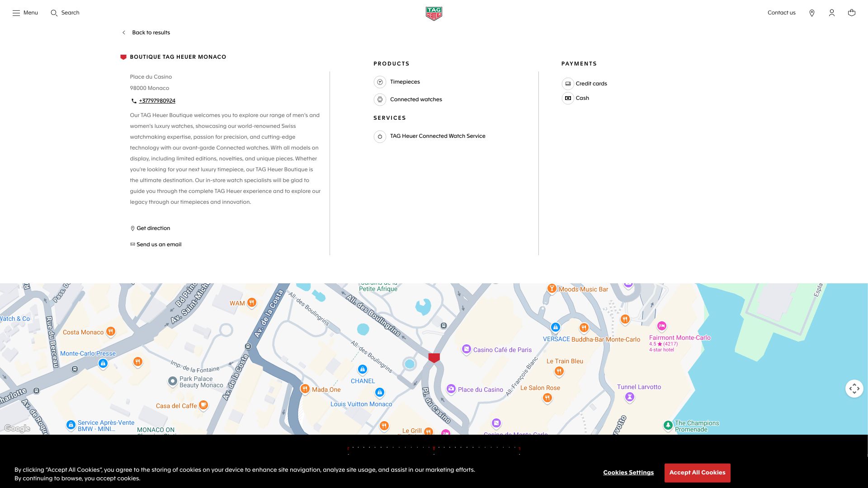Click TAG Heuer Connected Watch Service icon
The width and height of the screenshot is (868, 488).
point(380,136)
